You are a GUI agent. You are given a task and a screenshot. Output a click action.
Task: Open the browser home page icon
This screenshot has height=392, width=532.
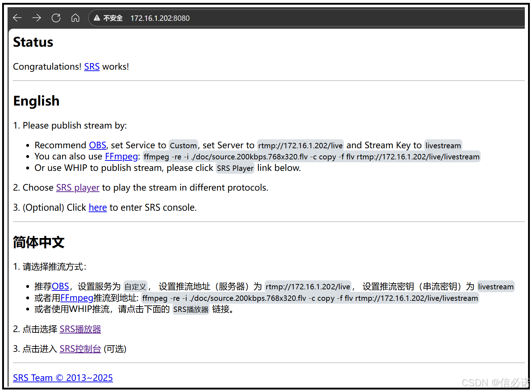pos(75,18)
